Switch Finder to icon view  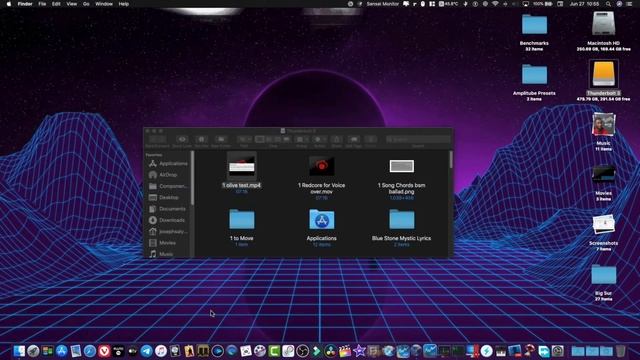260,140
